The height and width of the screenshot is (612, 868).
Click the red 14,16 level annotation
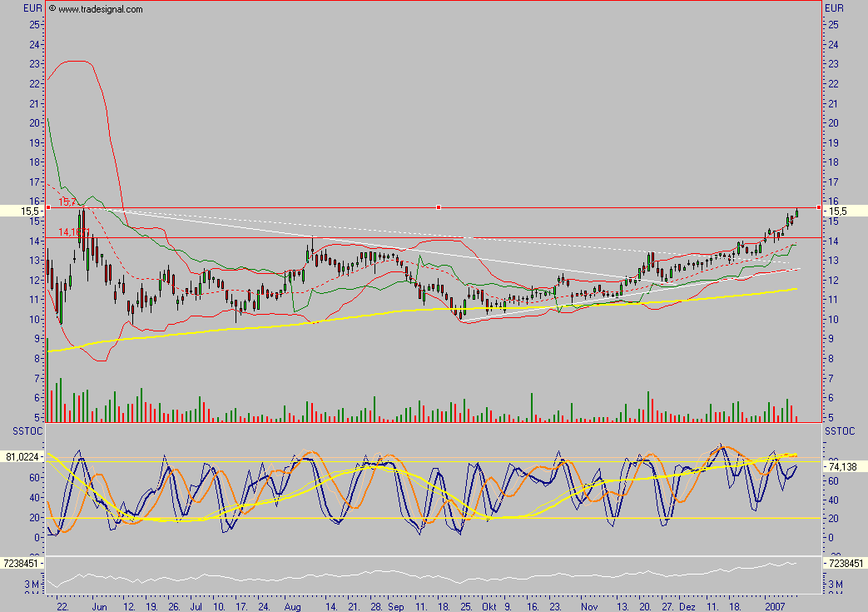(72, 231)
